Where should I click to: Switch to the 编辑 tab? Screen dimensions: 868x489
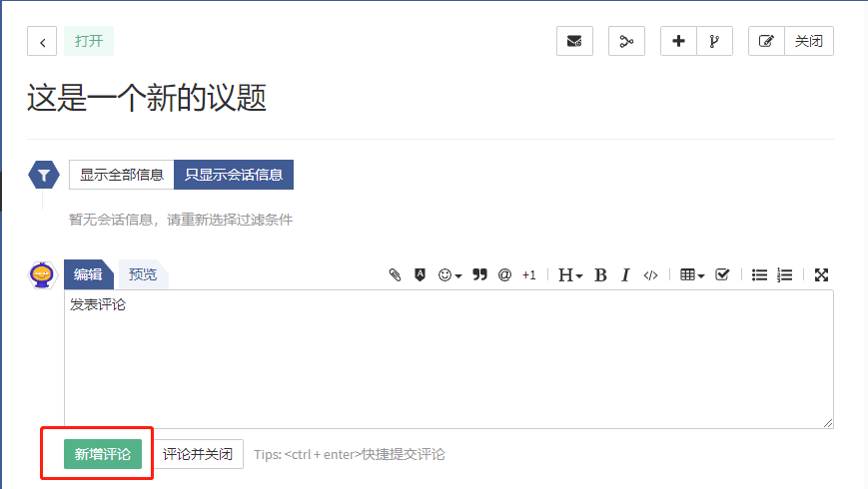pyautogui.click(x=88, y=274)
